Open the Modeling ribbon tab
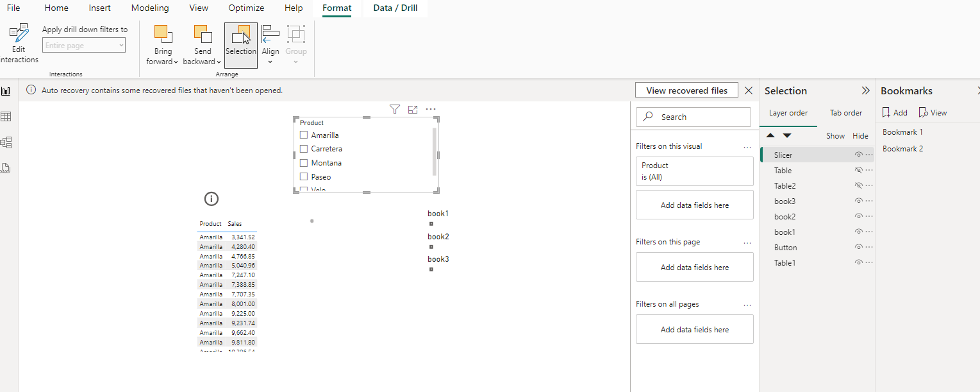Image resolution: width=980 pixels, height=392 pixels. pyautogui.click(x=150, y=8)
